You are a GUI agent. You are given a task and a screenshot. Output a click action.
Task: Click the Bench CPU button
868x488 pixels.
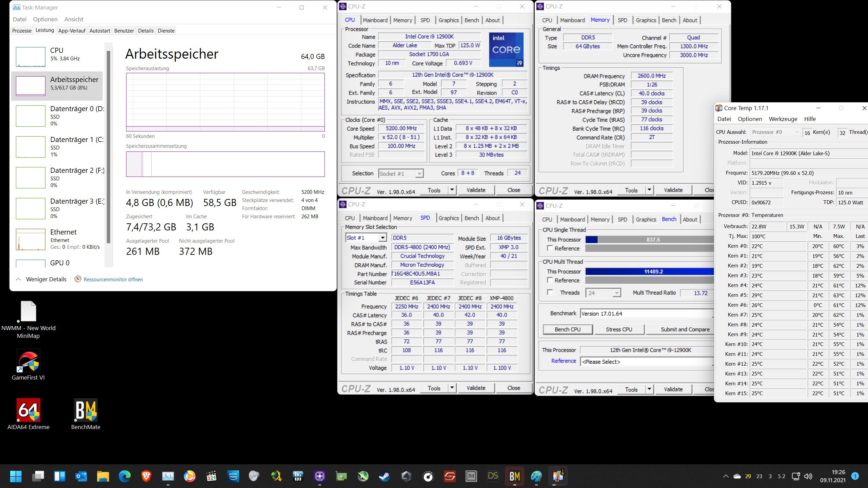568,329
